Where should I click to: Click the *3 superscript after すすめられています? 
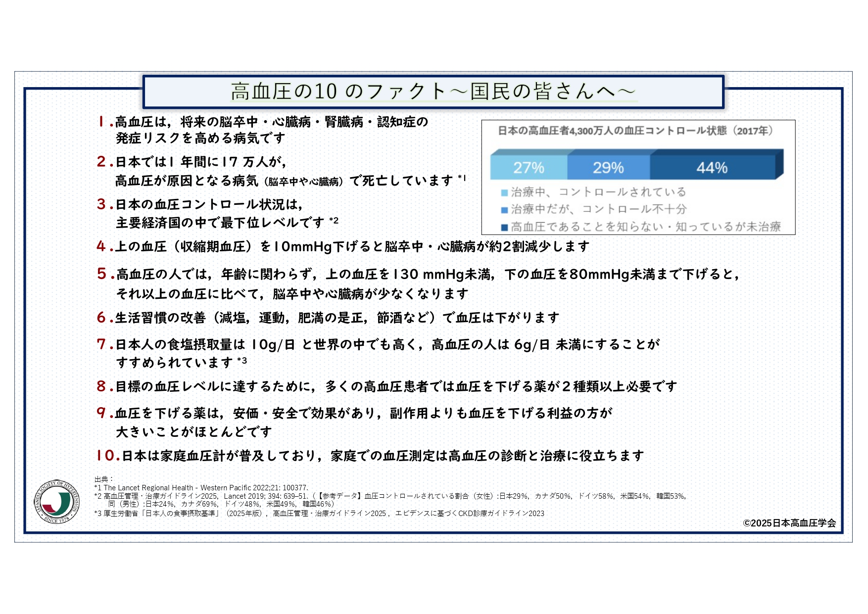pyautogui.click(x=242, y=361)
